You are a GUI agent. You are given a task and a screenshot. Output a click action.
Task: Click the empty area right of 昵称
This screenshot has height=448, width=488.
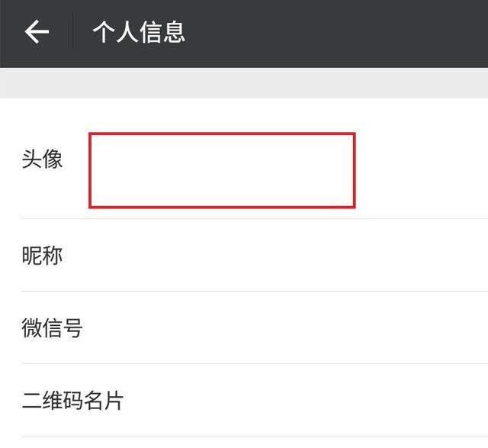275,256
